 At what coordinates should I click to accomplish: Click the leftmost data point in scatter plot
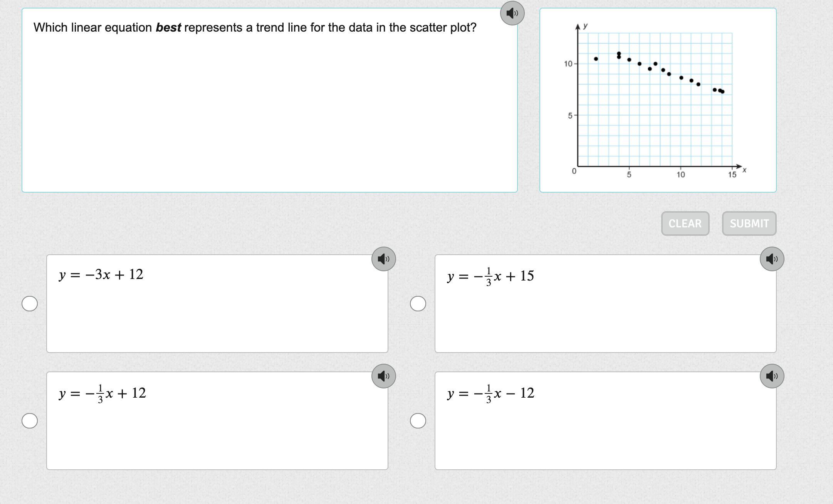(x=596, y=59)
